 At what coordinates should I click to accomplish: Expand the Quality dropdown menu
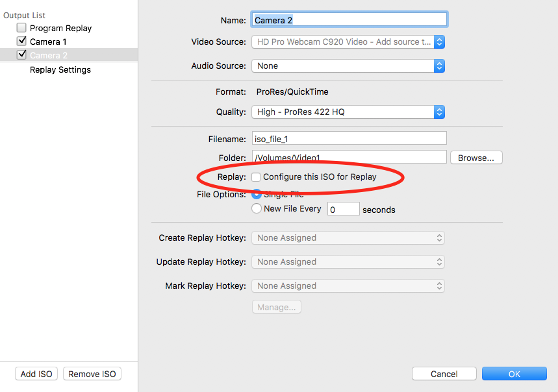click(348, 112)
